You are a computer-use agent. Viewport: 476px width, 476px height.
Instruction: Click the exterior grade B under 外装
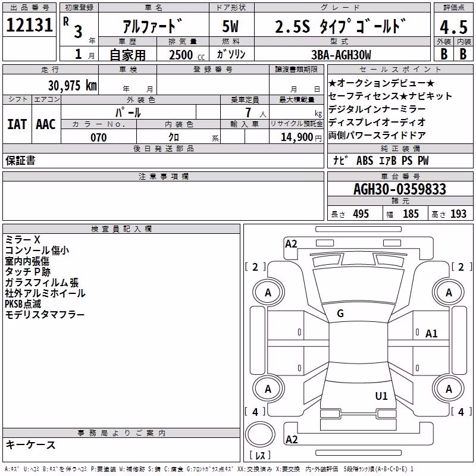coord(444,54)
